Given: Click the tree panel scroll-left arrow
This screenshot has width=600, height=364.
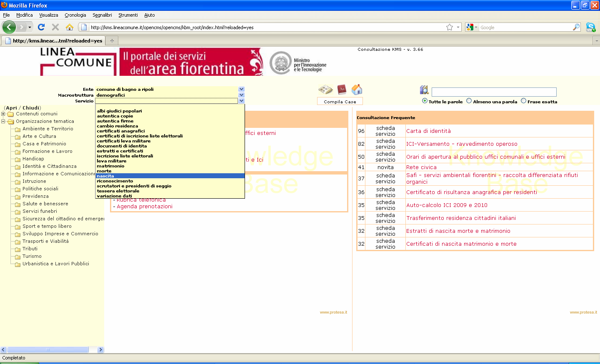Looking at the screenshot, I should point(3,350).
